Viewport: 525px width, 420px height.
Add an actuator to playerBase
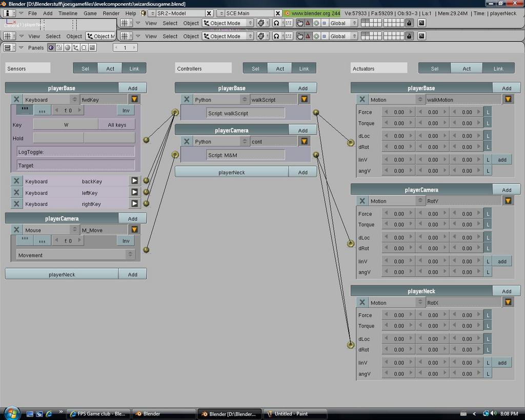pos(507,88)
